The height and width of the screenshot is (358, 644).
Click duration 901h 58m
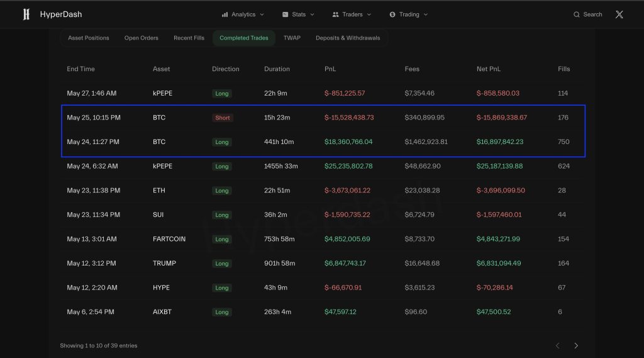(279, 263)
